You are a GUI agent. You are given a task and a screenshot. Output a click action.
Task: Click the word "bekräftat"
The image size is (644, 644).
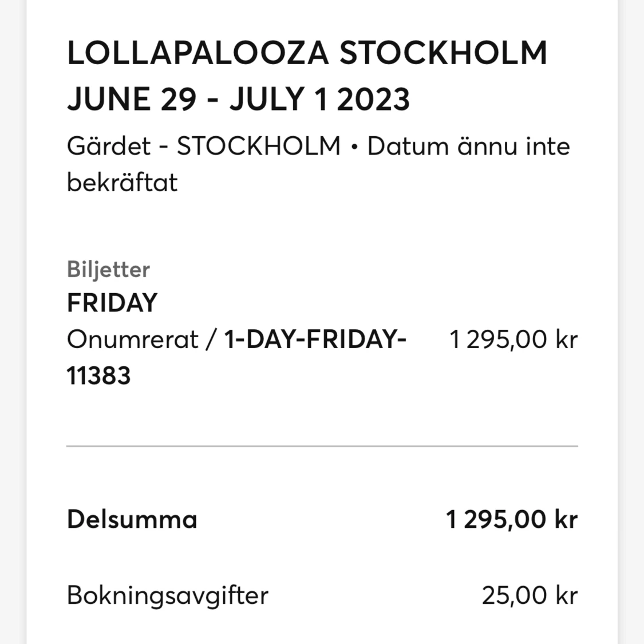click(x=122, y=183)
